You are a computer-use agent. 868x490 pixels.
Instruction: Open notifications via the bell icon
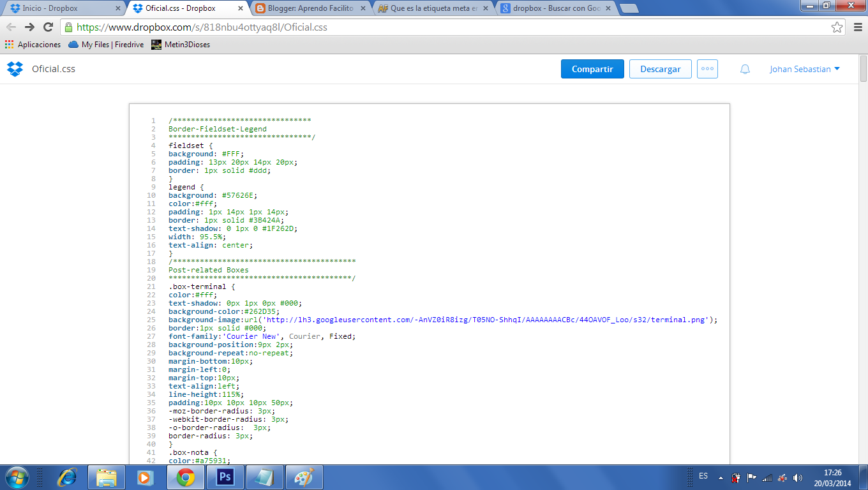(744, 68)
